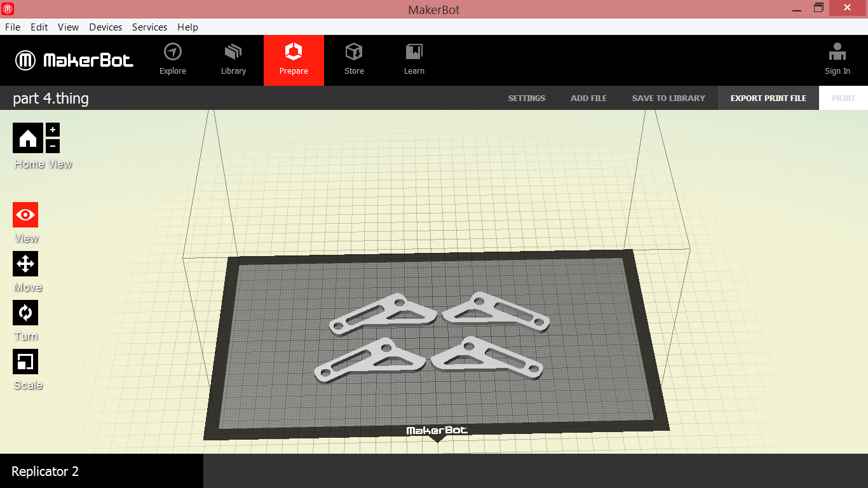Zoom out with the minus button
This screenshot has height=488, width=868.
point(53,146)
